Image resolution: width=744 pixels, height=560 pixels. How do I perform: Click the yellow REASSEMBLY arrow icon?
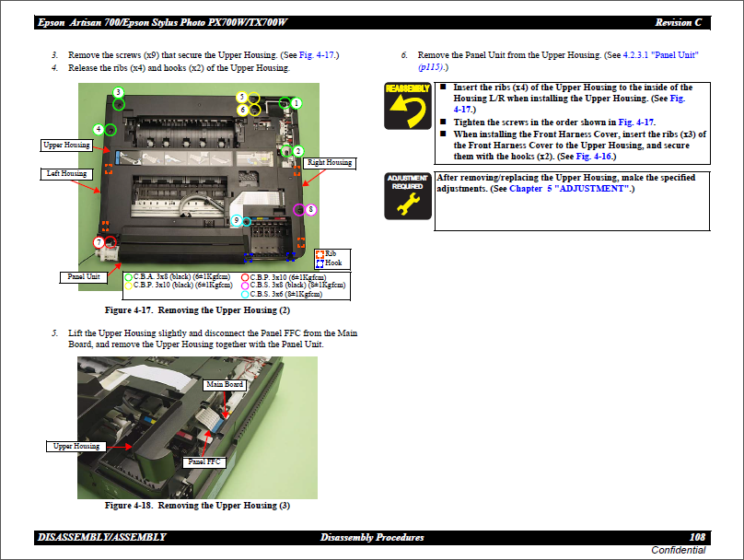click(x=407, y=104)
